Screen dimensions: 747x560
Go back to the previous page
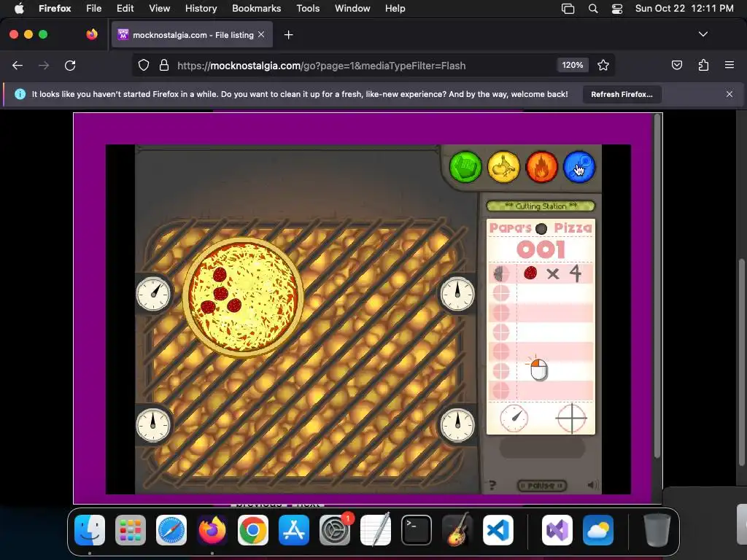pos(18,66)
